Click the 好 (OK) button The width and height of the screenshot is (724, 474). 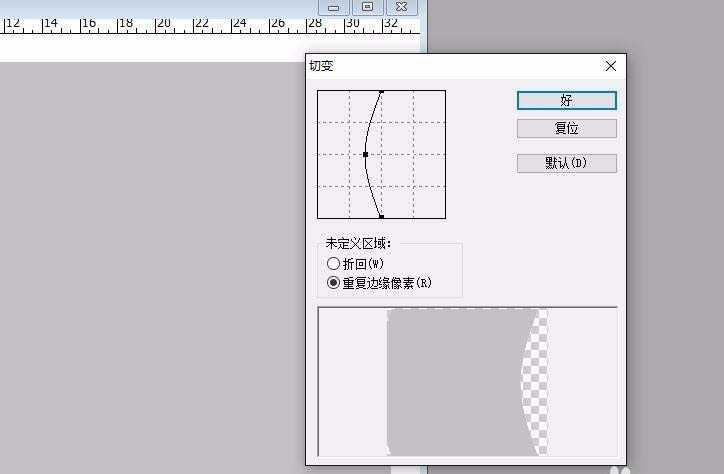pyautogui.click(x=567, y=101)
